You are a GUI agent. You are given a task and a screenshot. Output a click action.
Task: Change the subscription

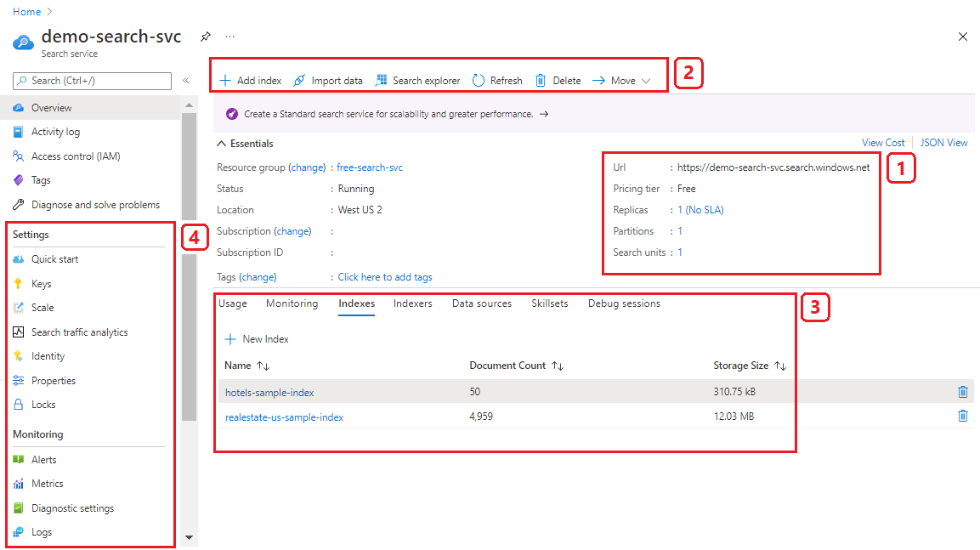coord(293,231)
